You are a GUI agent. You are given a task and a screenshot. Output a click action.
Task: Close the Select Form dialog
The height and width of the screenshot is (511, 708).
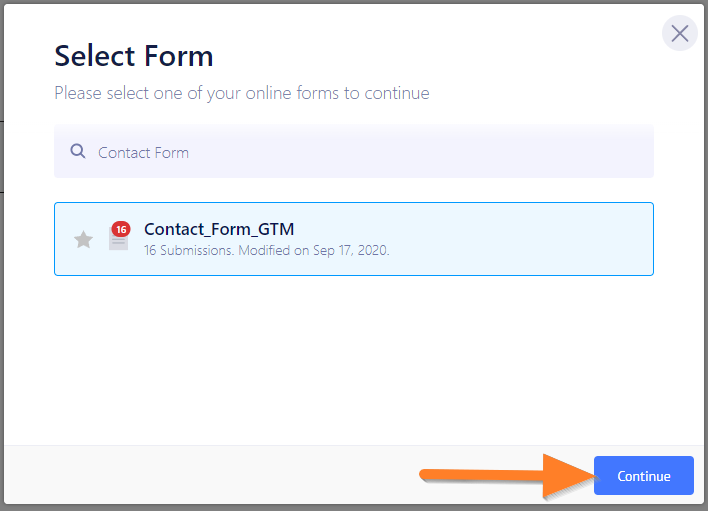click(680, 34)
